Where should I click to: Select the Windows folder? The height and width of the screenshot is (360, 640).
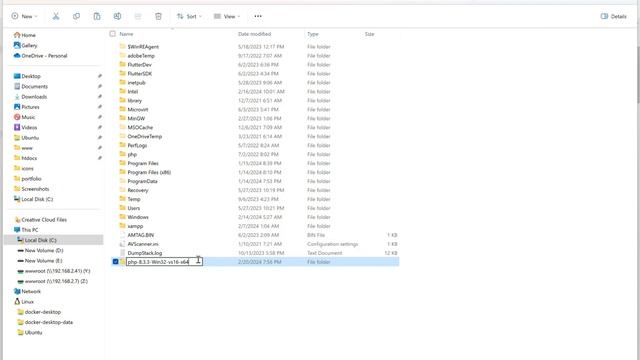138,217
